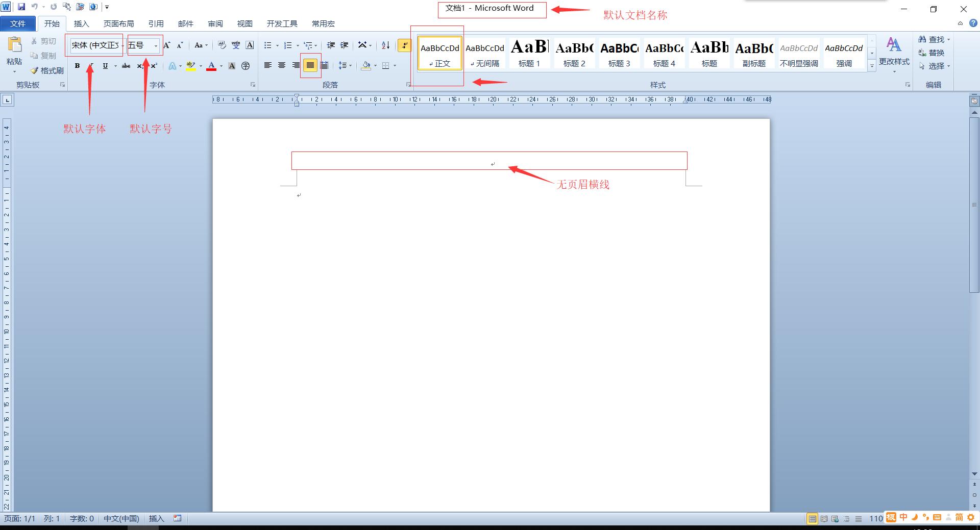Viewport: 980px width, 530px height.
Task: Expand numbering list style dropdown arrow
Action: (298, 45)
